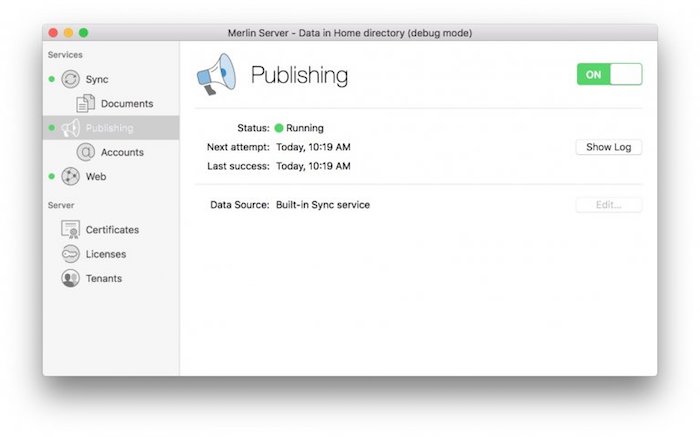
Task: Open Documents in the sidebar
Action: (x=127, y=104)
